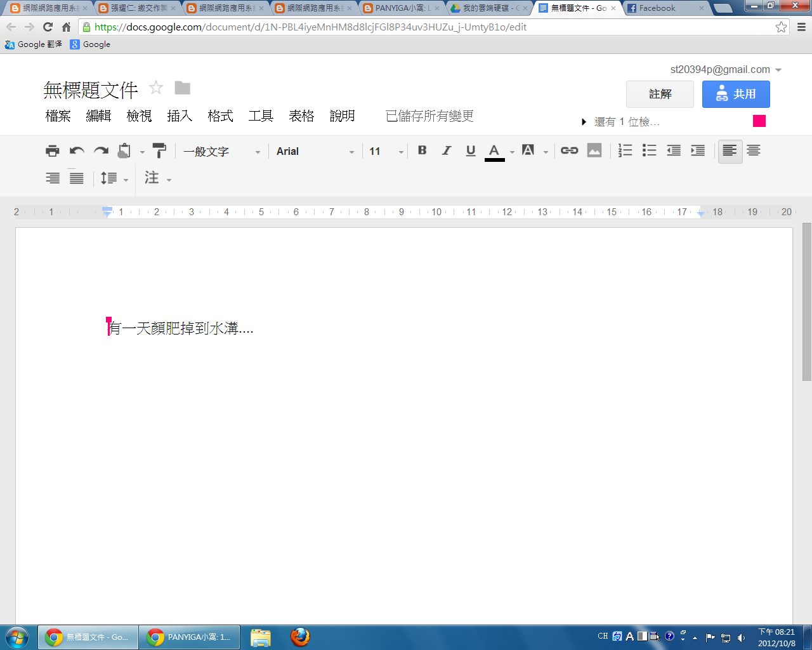Insert a link with the link icon

569,151
